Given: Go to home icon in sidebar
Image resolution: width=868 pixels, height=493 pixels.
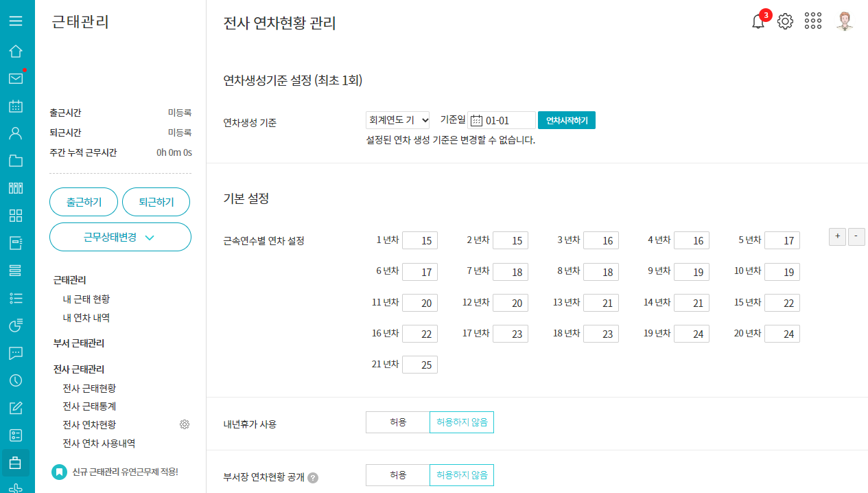Looking at the screenshot, I should (x=16, y=51).
